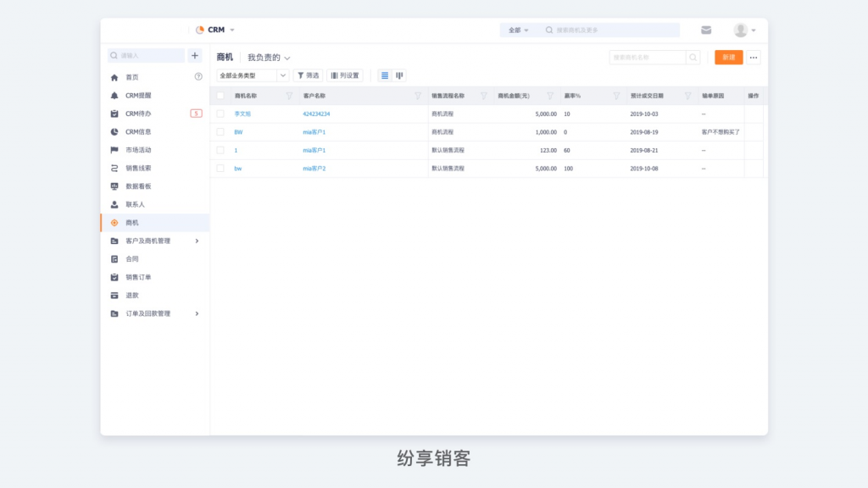
Task: Click the 2019-08-19 date cell
Action: tap(644, 131)
